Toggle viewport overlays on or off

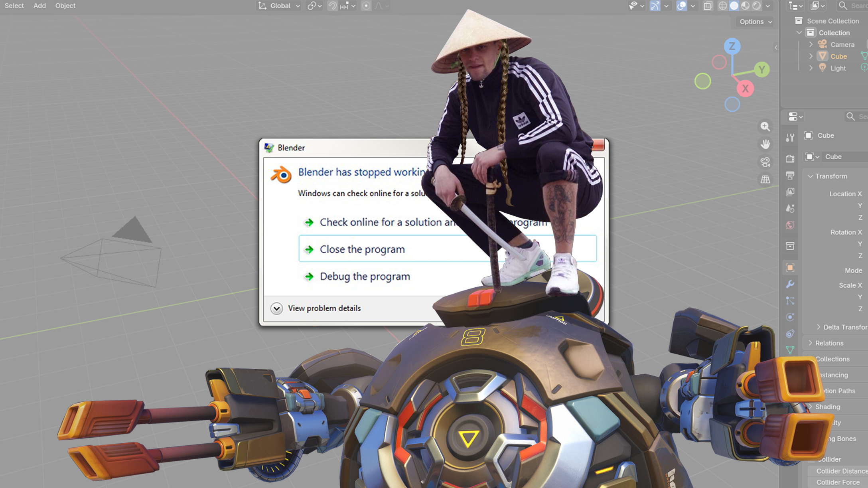pyautogui.click(x=681, y=6)
